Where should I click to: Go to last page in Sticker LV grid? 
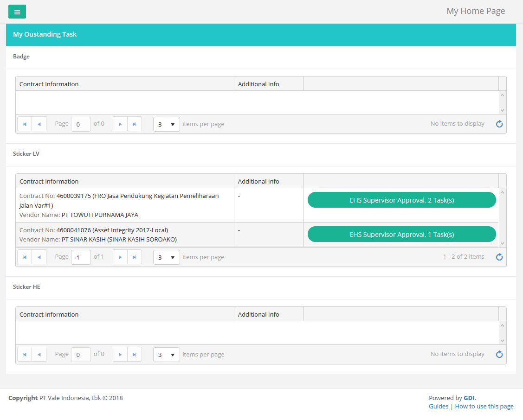pos(135,257)
